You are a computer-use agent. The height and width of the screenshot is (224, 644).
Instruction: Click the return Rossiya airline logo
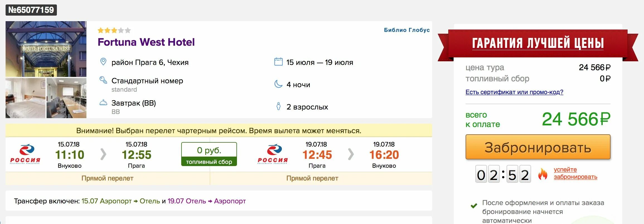tap(273, 154)
